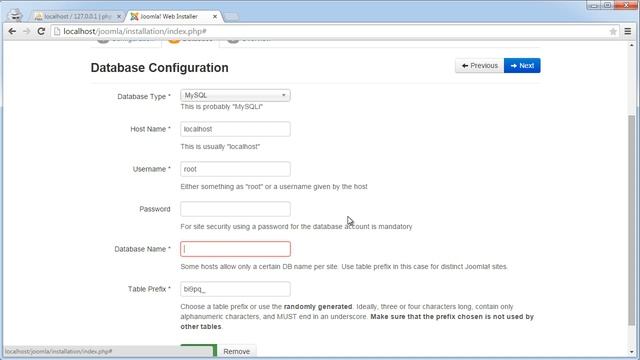This screenshot has width=640, height=360.
Task: Close the Chrome browser window
Action: (x=627, y=5)
